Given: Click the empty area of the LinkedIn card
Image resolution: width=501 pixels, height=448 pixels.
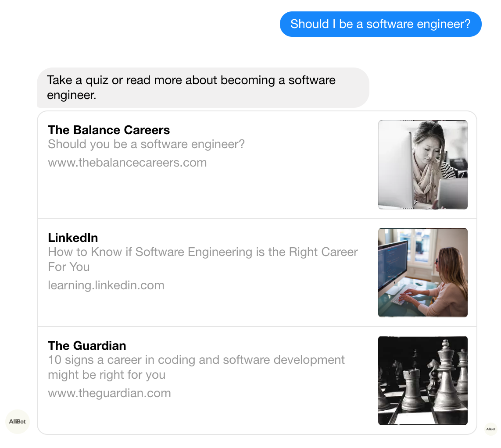Looking at the screenshot, I should 208,306.
